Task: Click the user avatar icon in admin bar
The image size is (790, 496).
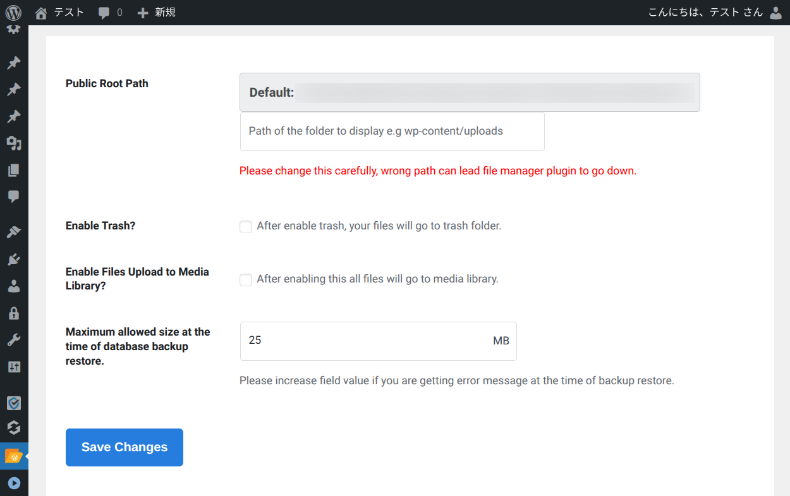Action: pyautogui.click(x=776, y=12)
